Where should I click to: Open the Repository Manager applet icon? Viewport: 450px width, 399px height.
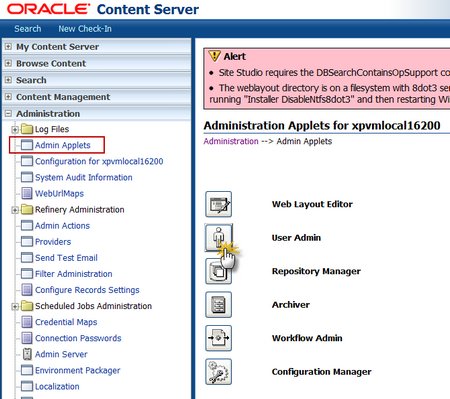coord(218,271)
